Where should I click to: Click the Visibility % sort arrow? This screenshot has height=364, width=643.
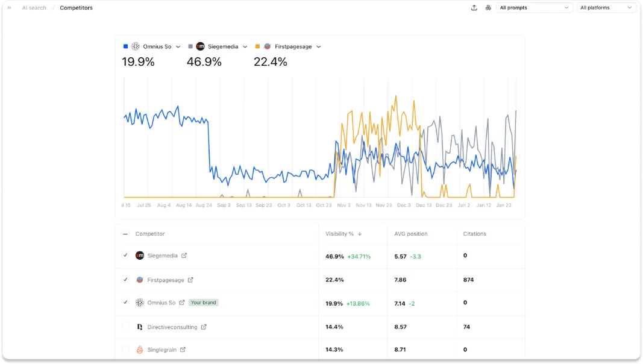click(360, 234)
